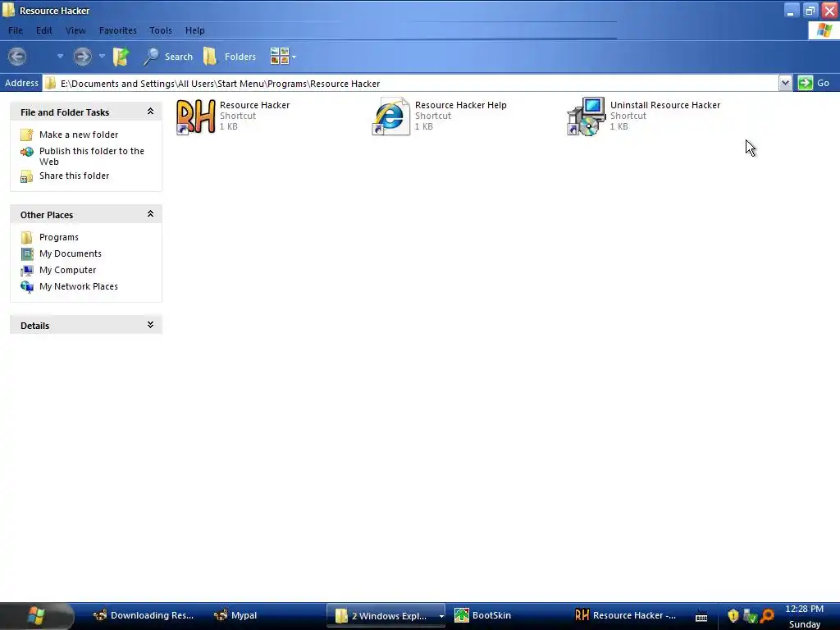The width and height of the screenshot is (840, 630).
Task: Click the Forward arrow button
Action: (82, 57)
